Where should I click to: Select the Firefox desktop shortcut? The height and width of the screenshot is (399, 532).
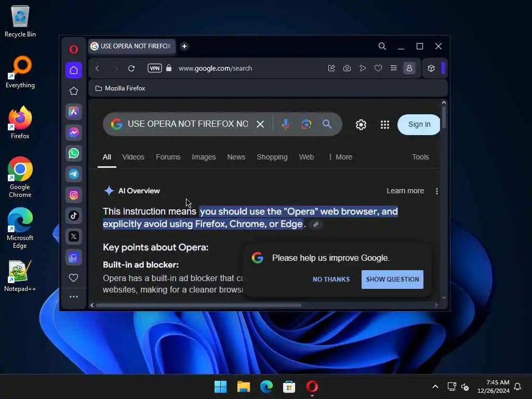point(20,123)
